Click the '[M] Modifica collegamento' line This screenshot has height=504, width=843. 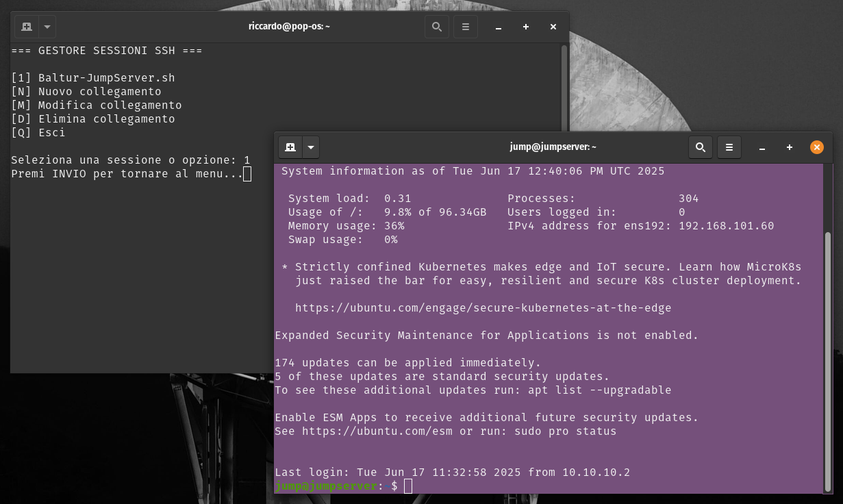coord(97,105)
